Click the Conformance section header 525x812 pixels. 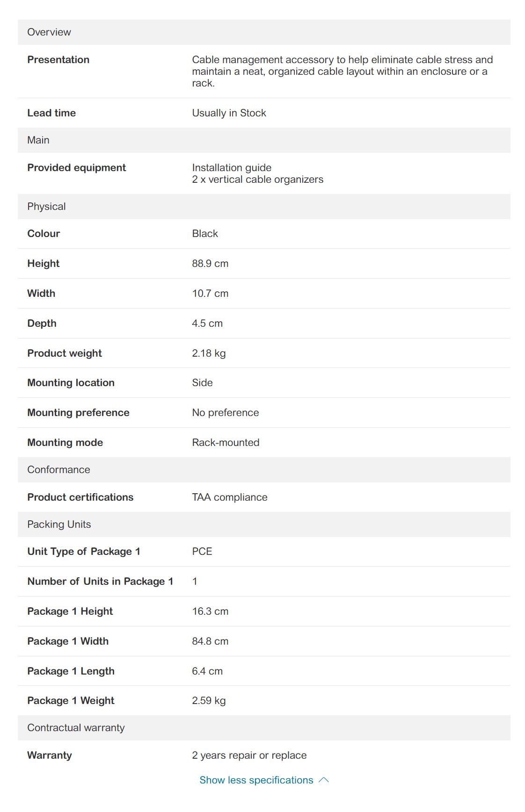coord(58,470)
